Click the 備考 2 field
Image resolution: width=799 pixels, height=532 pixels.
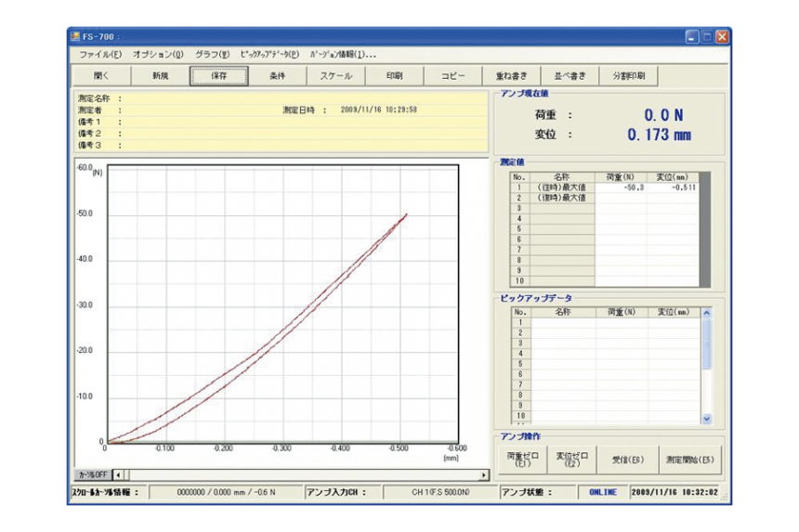282,134
